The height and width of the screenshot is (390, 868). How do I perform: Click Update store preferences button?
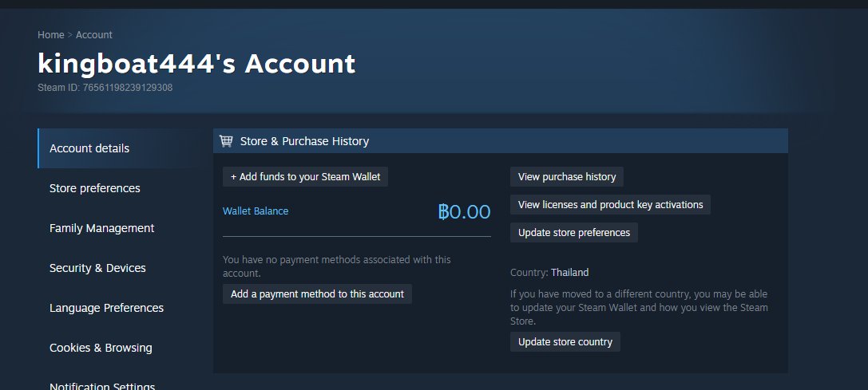pos(573,233)
